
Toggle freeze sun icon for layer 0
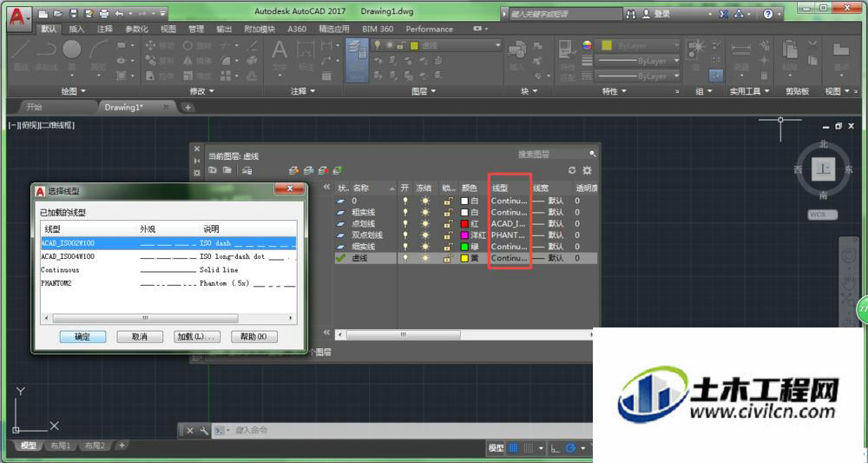pos(425,201)
